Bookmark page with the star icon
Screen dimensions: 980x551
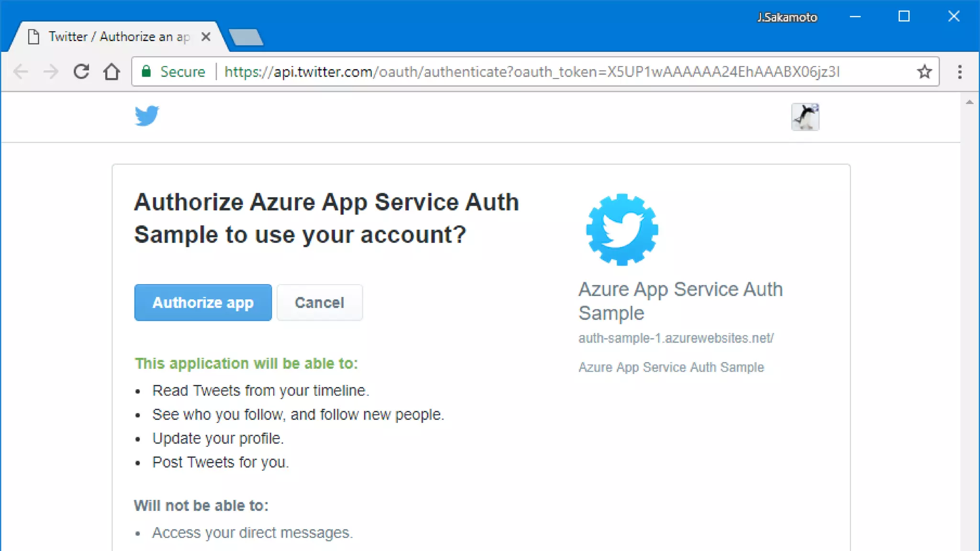(924, 72)
